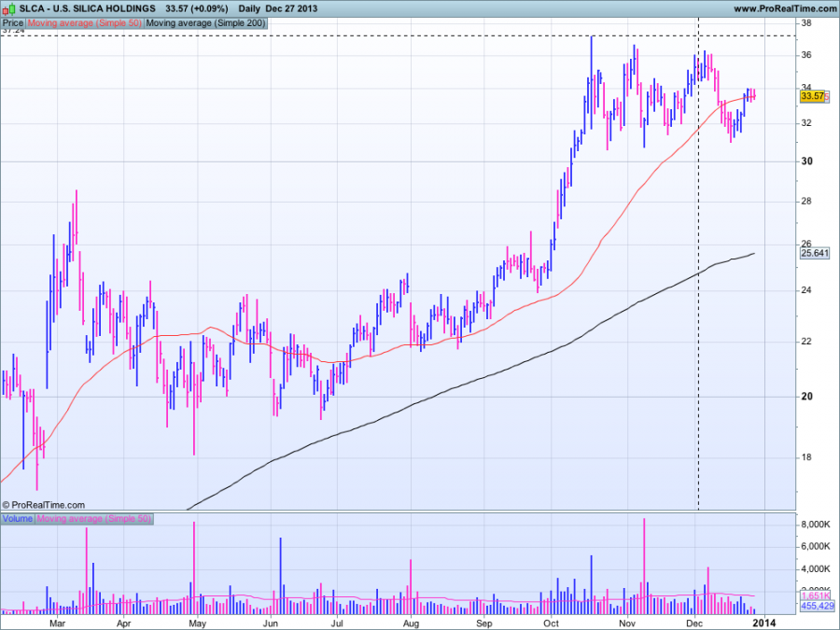Click the Aug label on time axis

[x=411, y=623]
